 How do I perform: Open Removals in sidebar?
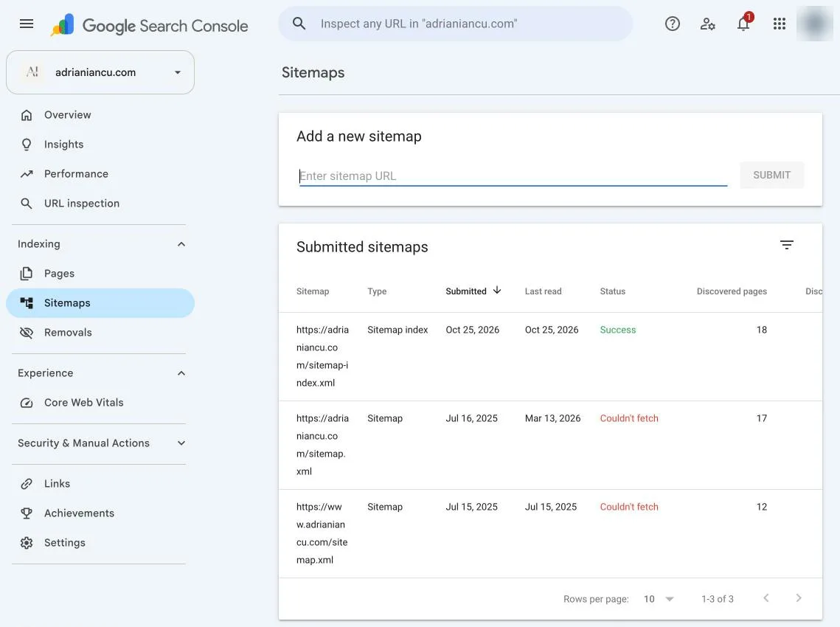100,332
